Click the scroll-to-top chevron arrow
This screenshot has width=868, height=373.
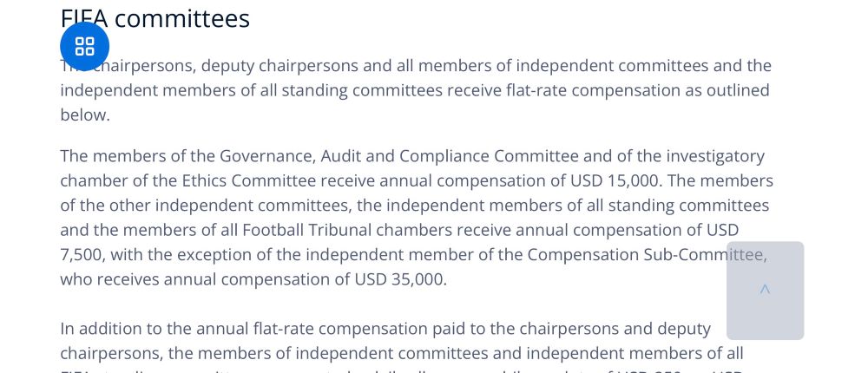[x=765, y=290]
